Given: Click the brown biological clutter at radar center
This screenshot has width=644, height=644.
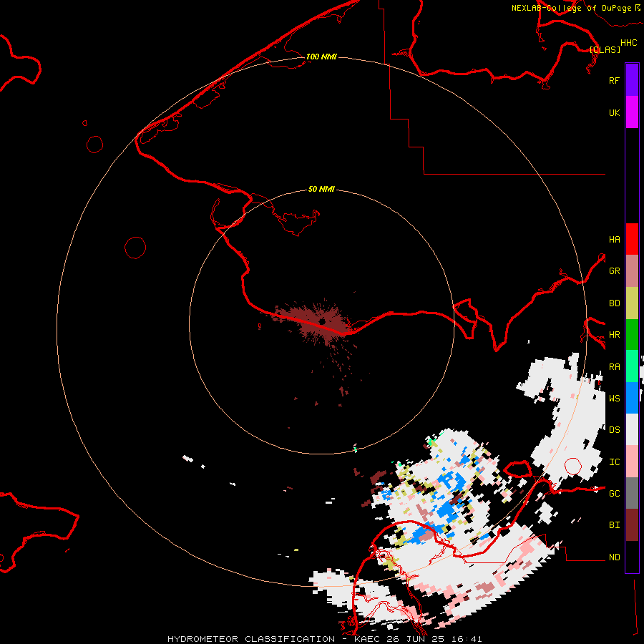Looking at the screenshot, I should click(x=318, y=323).
